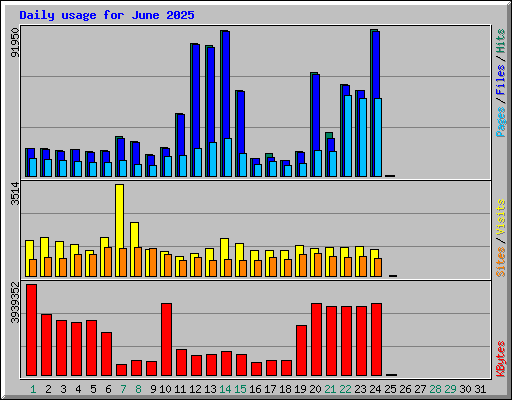Click the light-blue pages bar for day 22
Screen dimensions: 512x400
pos(348,136)
